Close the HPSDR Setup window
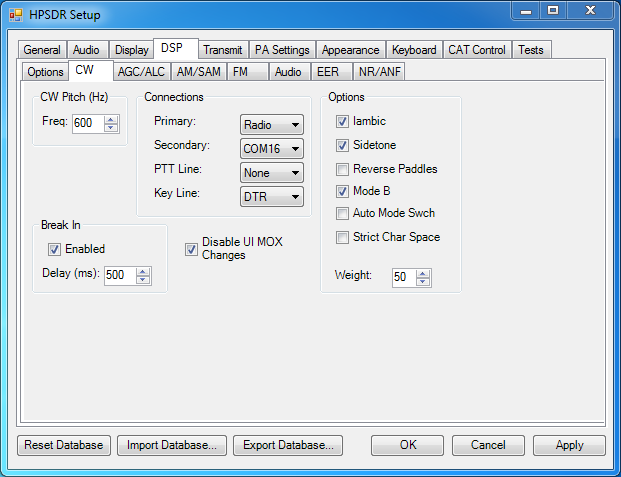 point(590,11)
